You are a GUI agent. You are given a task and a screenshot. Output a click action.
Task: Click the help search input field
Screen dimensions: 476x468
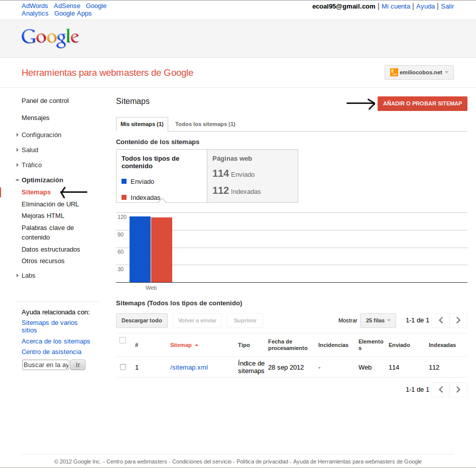point(46,365)
